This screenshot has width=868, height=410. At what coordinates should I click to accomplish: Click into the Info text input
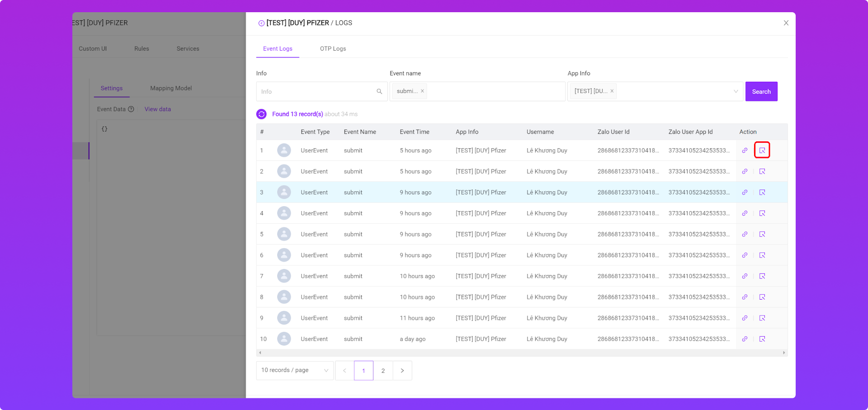pyautogui.click(x=316, y=91)
